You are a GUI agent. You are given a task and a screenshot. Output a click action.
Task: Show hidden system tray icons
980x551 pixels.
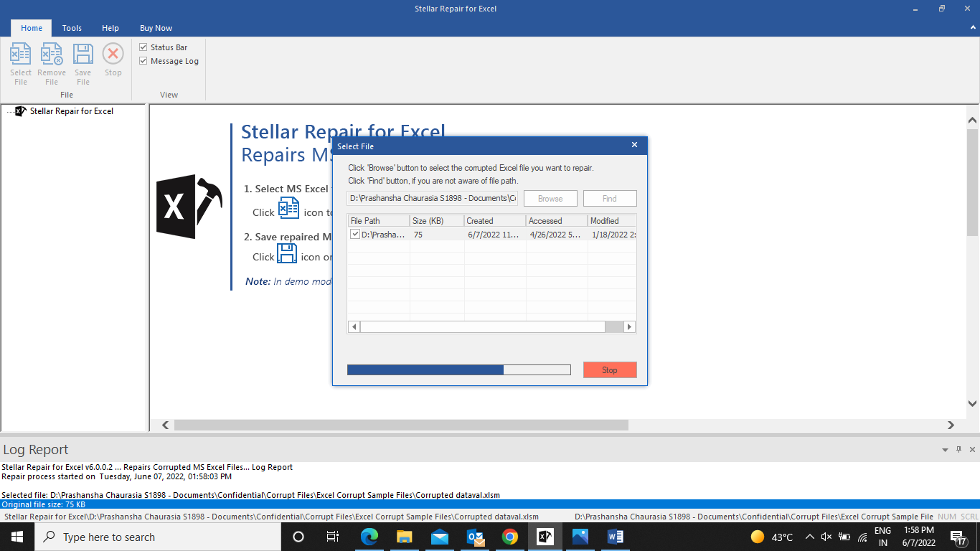point(810,537)
